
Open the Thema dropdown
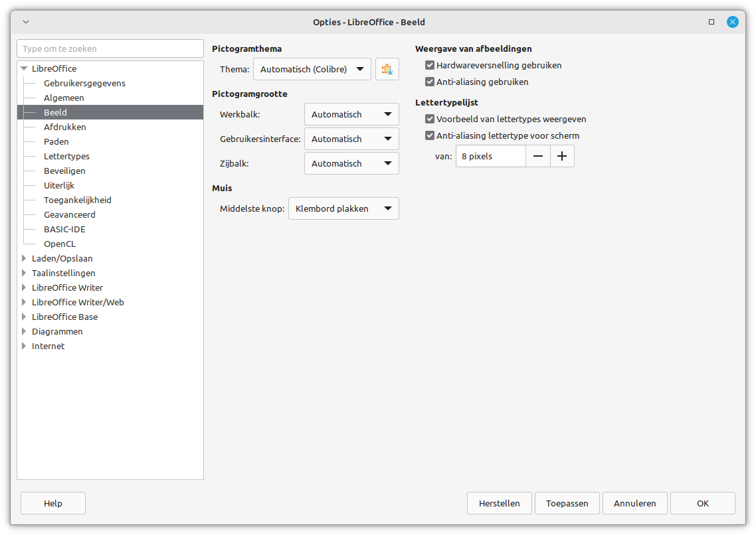click(312, 69)
